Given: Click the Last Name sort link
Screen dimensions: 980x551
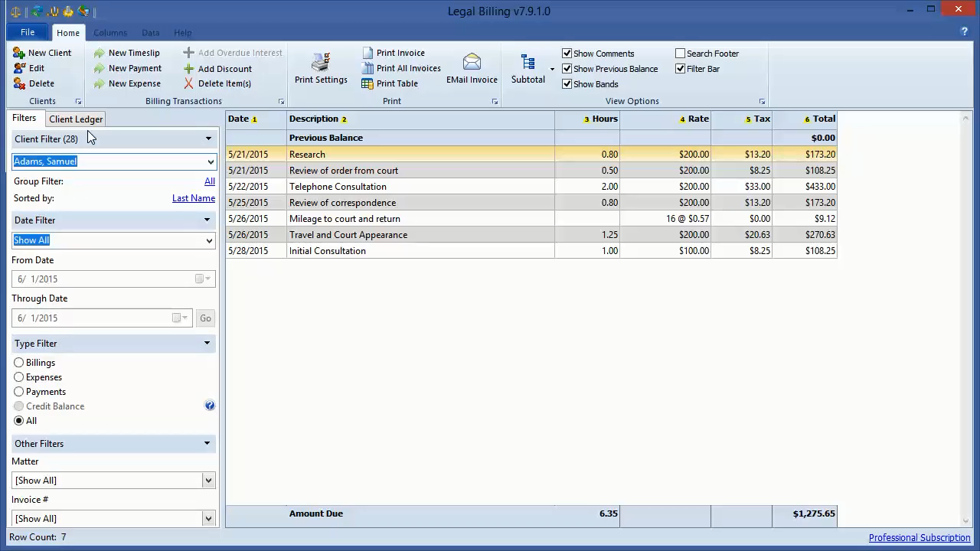Looking at the screenshot, I should (x=194, y=198).
